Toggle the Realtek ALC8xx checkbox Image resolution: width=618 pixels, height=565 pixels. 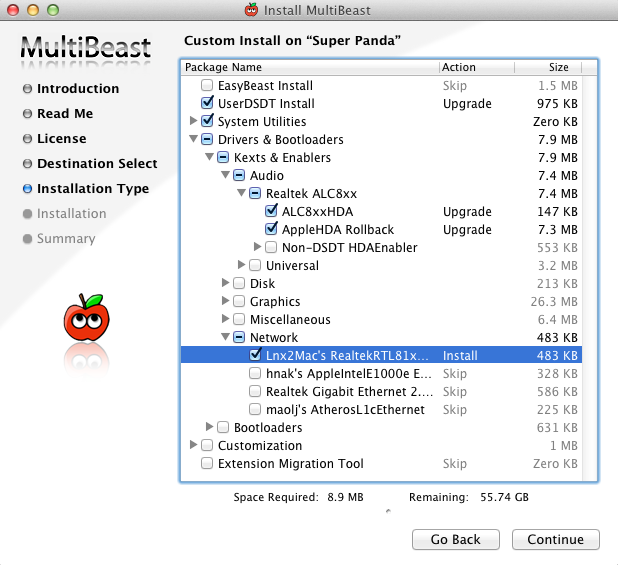click(255, 193)
